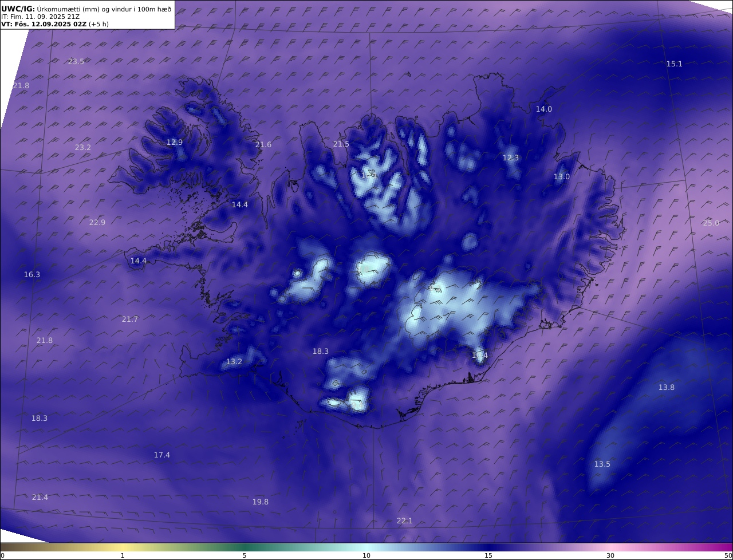Screen dimensions: 733x560
Task: Click the colorbar tick label 50
Action: [728, 555]
